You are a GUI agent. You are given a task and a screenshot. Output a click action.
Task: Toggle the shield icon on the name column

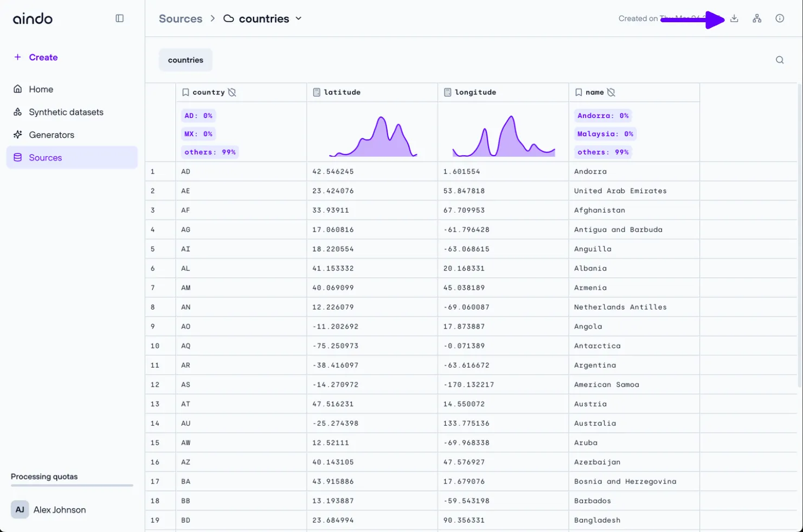coord(611,92)
